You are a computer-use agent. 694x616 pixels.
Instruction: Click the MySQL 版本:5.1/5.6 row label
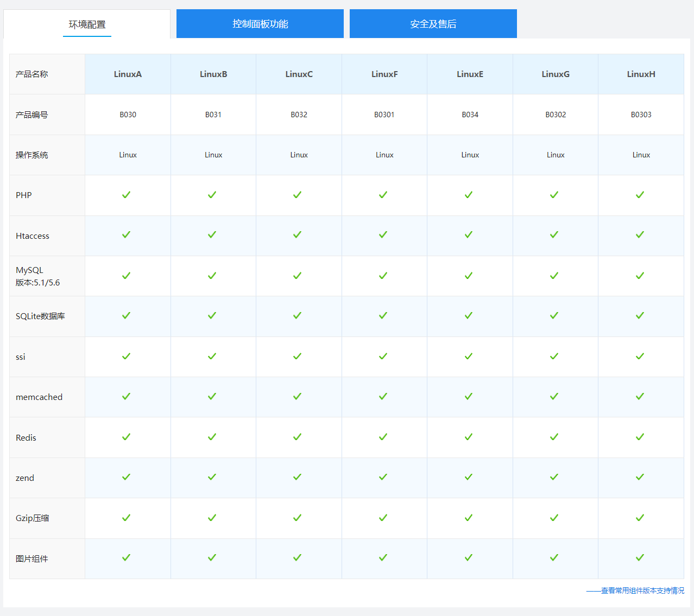click(38, 276)
